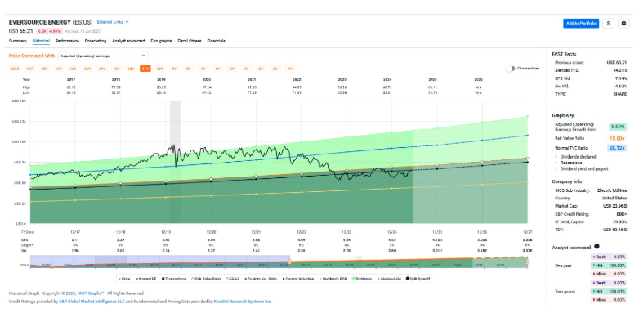This screenshot has height=322, width=644.
Task: Toggle Current Valuation in legend
Action: [x=297, y=279]
